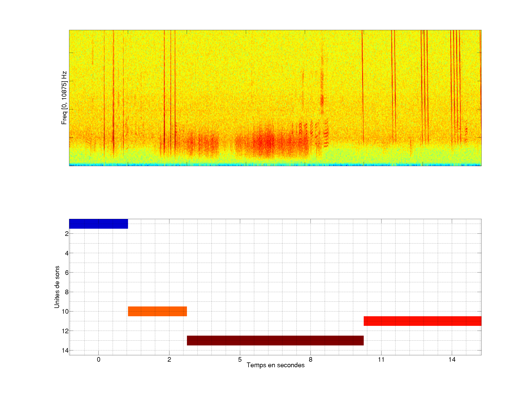The height and width of the screenshot is (399, 532).
Task: Click the x-axis tick label 2
Action: coord(169,359)
